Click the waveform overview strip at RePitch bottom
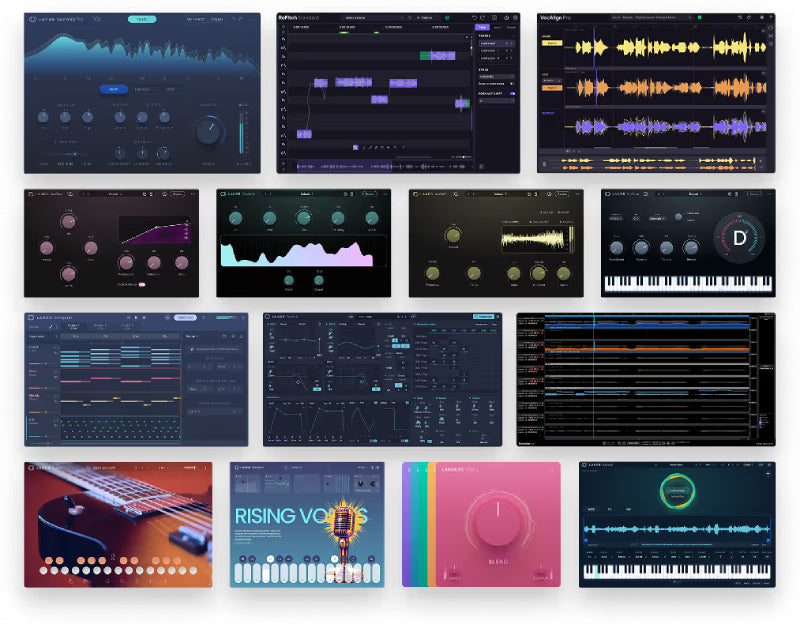 (383, 166)
